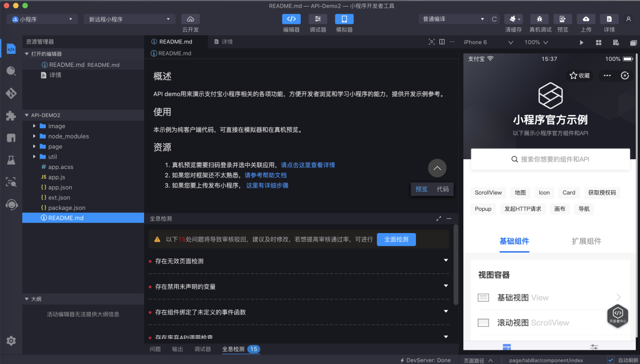640x364 pixels.
Task: Switch to the bottom 调试器 panel tab
Action: click(202, 349)
